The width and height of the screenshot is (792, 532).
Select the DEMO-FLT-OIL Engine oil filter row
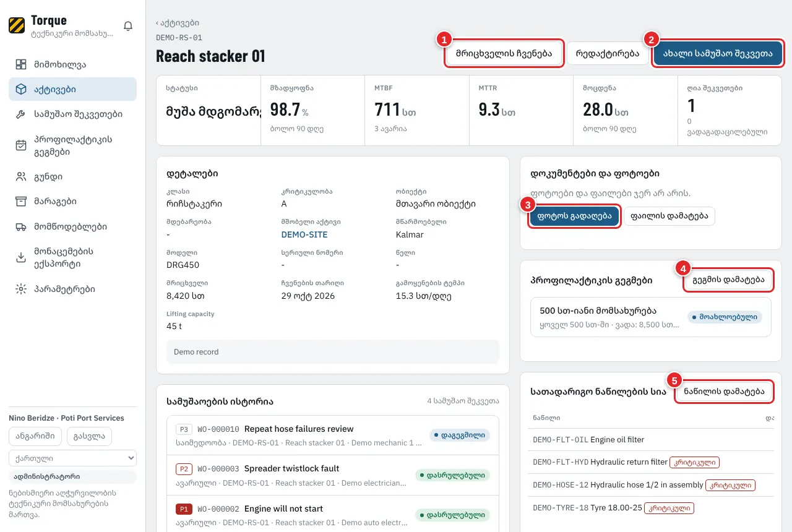pos(652,440)
